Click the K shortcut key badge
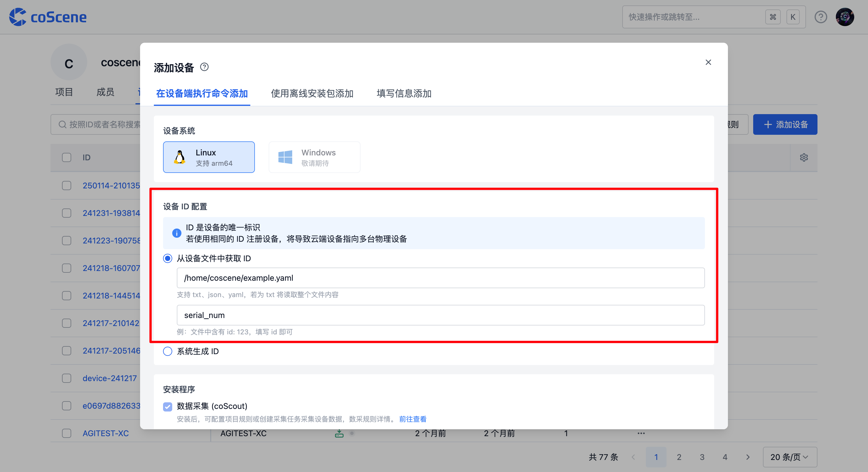The image size is (868, 472). (x=793, y=17)
